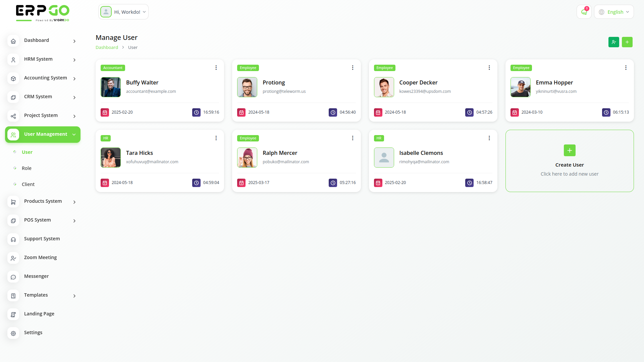Open the CRM System sidebar icon
Screen dimensions: 644x362
pos(13,97)
